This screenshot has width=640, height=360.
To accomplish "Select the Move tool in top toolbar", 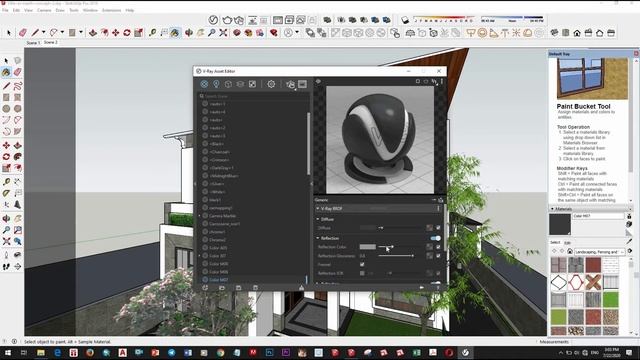I will [x=116, y=33].
